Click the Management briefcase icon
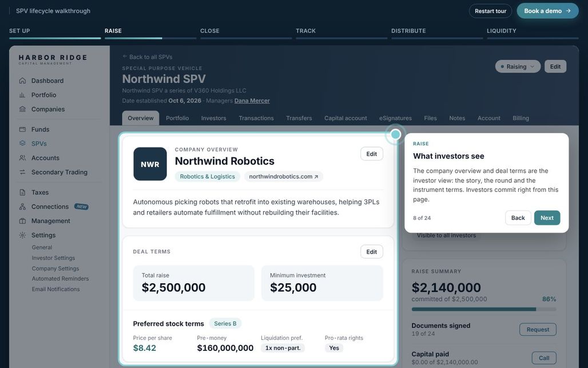Image resolution: width=588 pixels, height=368 pixels. click(x=22, y=221)
